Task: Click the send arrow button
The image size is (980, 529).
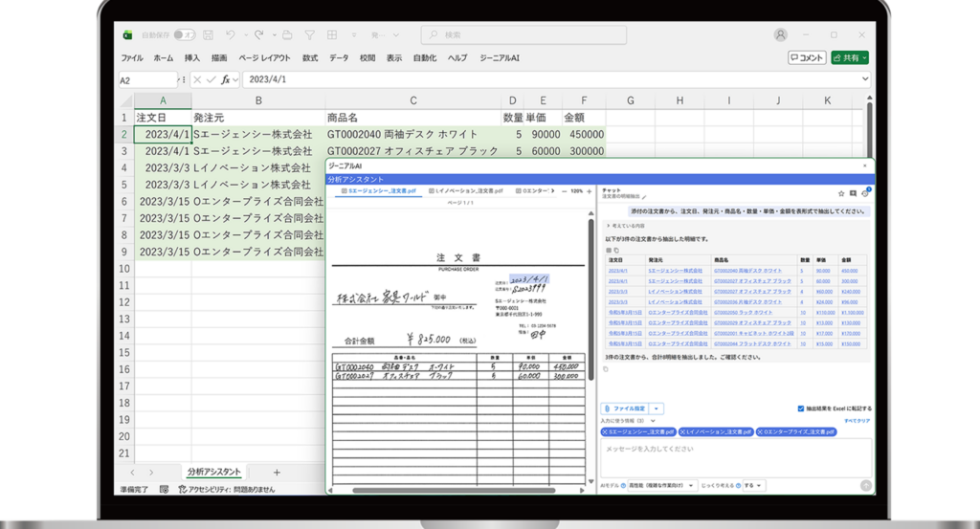Action: (865, 485)
